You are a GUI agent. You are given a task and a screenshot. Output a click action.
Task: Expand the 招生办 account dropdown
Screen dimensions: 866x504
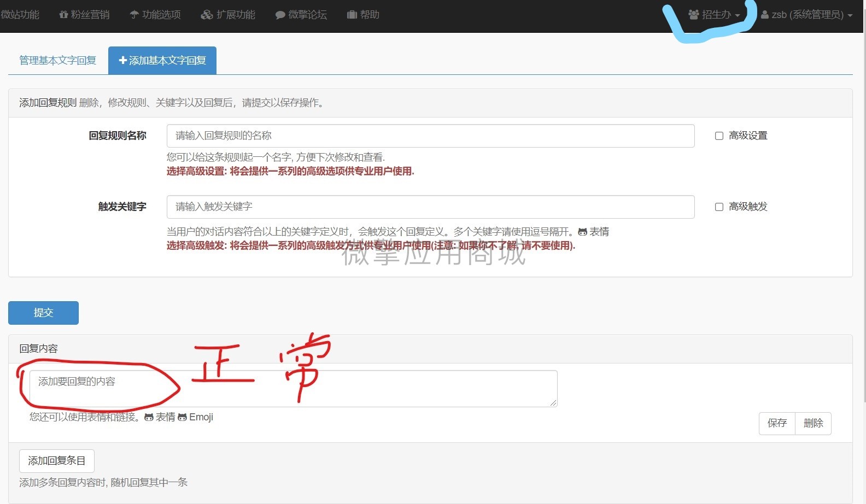click(714, 15)
